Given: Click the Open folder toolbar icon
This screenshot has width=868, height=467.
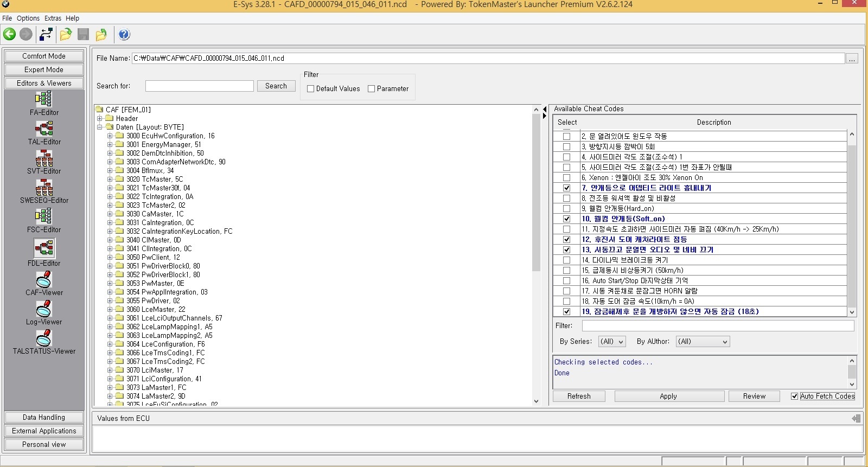Looking at the screenshot, I should [x=66, y=34].
